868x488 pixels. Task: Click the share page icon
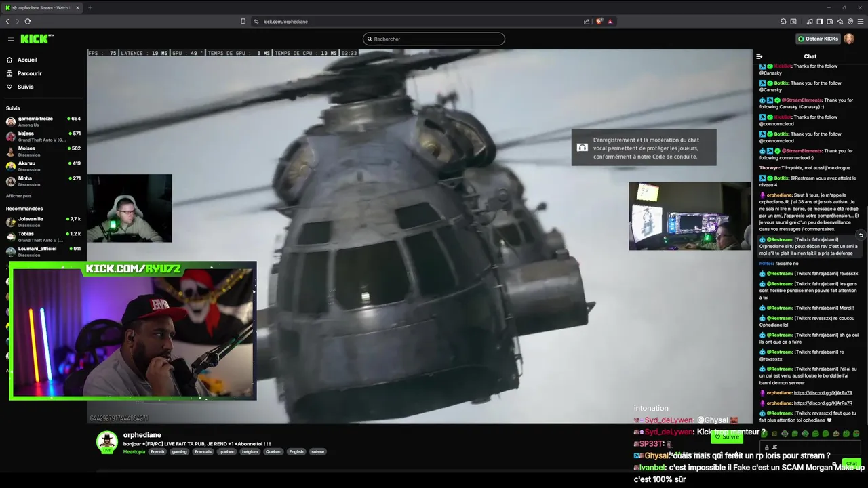(x=587, y=21)
